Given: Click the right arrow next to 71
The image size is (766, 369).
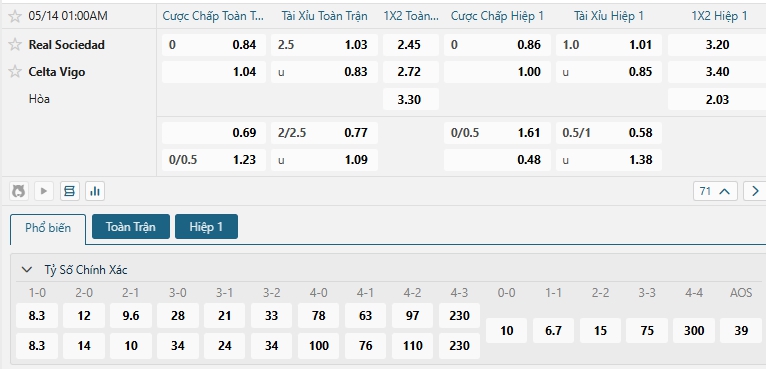Looking at the screenshot, I should coord(755,191).
